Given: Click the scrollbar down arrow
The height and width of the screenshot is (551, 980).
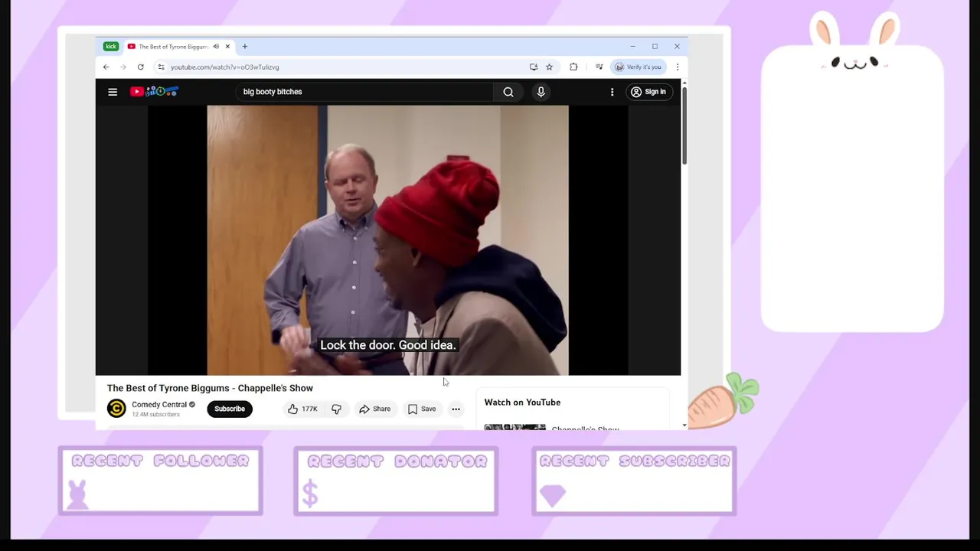Looking at the screenshot, I should click(684, 425).
